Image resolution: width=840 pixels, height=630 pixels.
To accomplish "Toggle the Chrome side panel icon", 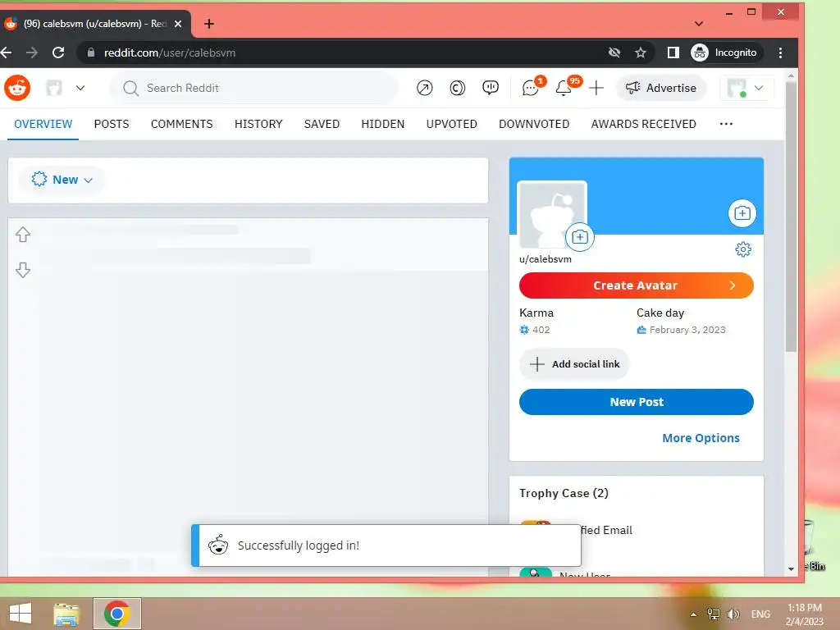I will [x=673, y=52].
